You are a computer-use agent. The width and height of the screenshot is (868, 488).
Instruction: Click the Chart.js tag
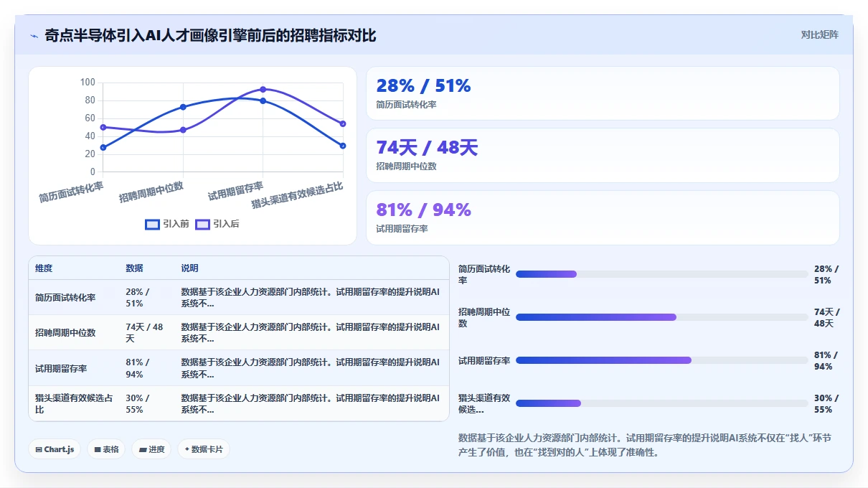click(55, 449)
